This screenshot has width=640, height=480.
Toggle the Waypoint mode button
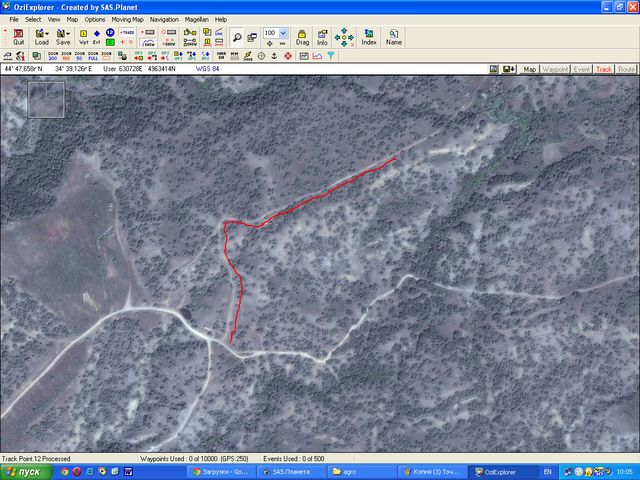[x=555, y=69]
